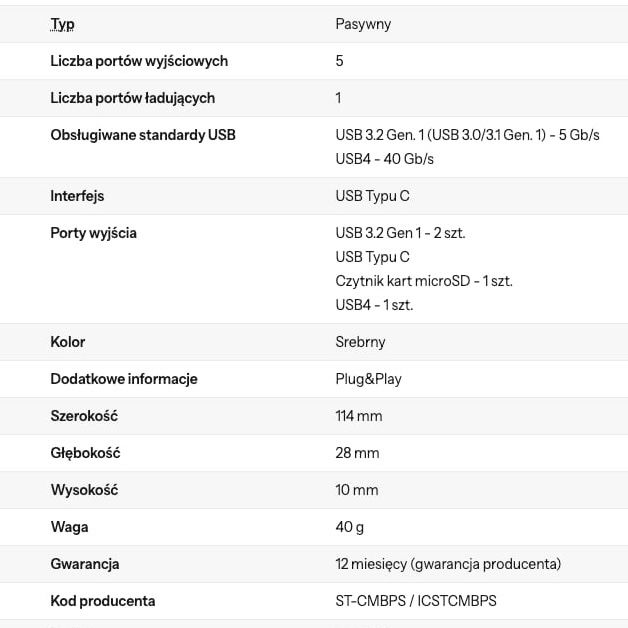628x628 pixels.
Task: Select the "Liczba portów wyjściowych" label
Action: [139, 61]
